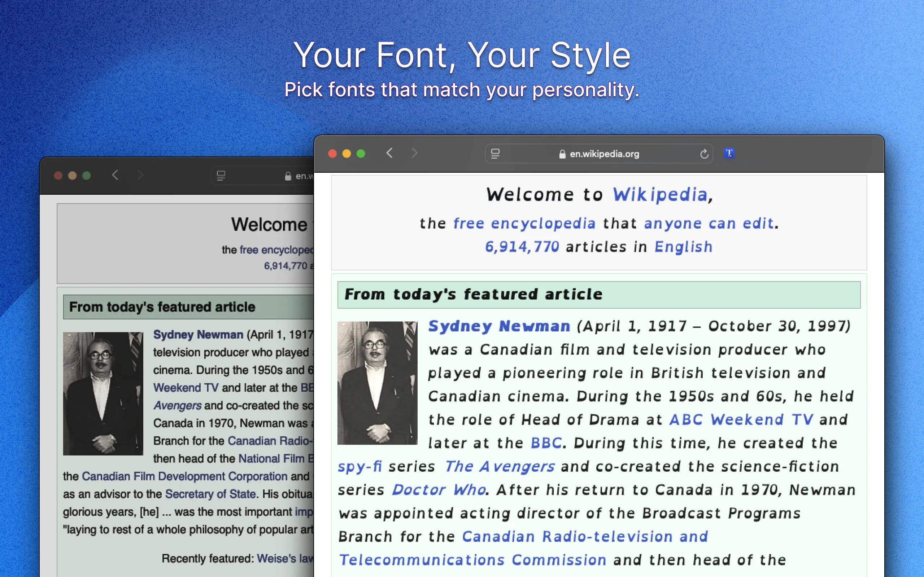This screenshot has width=924, height=577.
Task: Click the back arrow in the rear window
Action: click(115, 175)
